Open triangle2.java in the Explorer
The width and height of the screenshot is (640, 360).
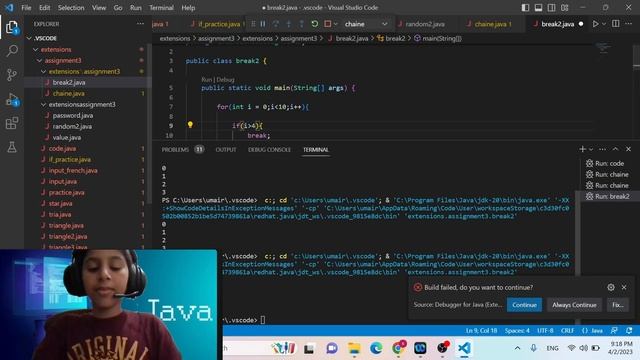[68, 236]
